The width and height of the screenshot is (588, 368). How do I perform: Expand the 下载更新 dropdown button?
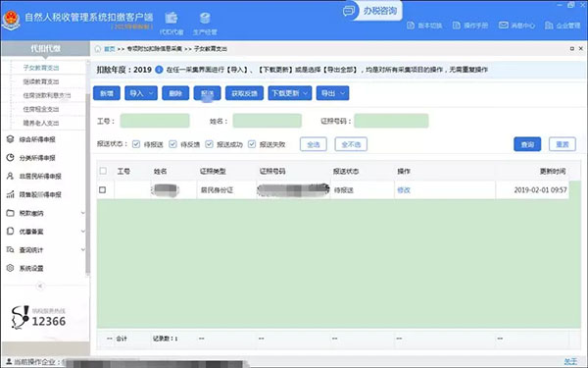[x=290, y=93]
